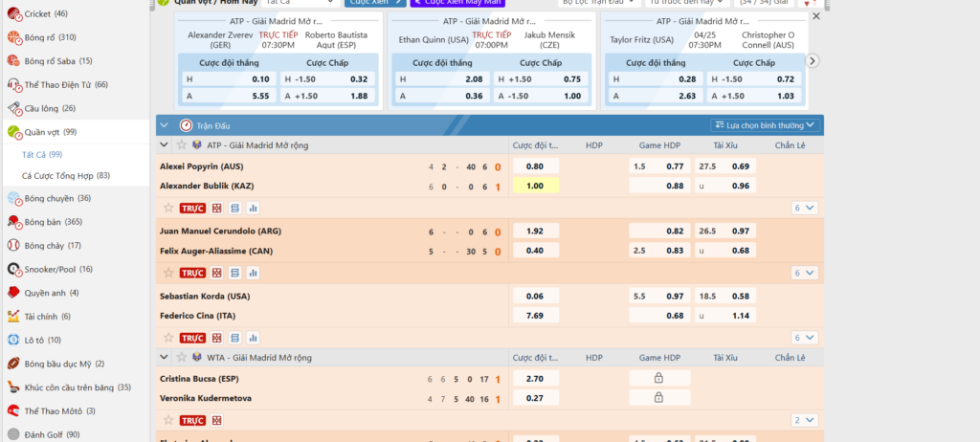Star the Popyrin vs Bublik match
The width and height of the screenshot is (980, 442).
click(168, 208)
